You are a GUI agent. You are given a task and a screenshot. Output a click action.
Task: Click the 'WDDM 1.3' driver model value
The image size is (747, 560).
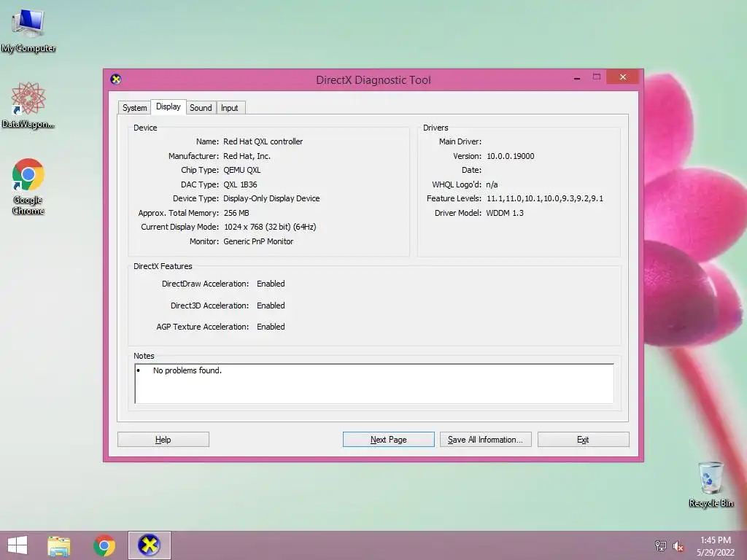[505, 213]
